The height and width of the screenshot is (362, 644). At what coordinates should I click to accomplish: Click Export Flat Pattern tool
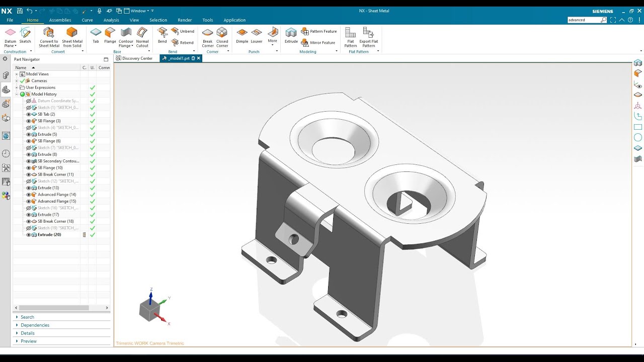point(369,38)
